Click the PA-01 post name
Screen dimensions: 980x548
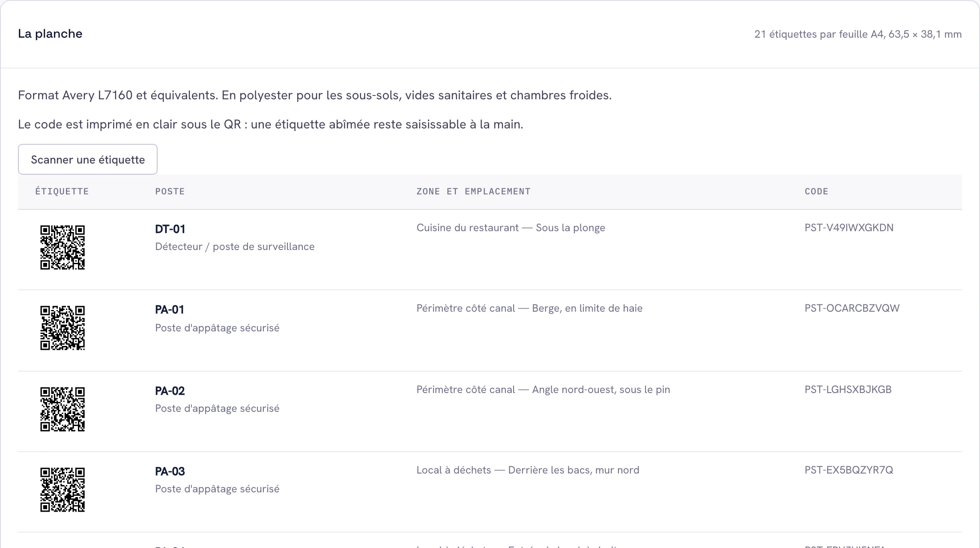[x=170, y=310]
